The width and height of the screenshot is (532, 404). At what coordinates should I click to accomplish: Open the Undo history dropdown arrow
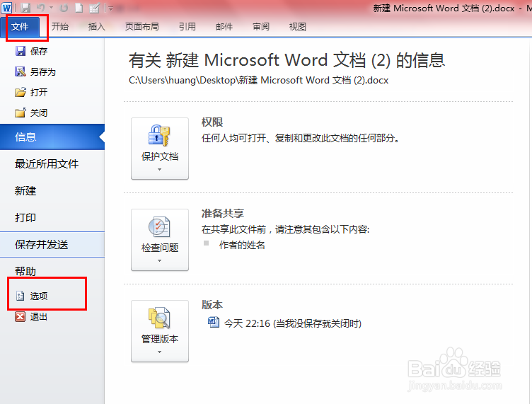pyautogui.click(x=51, y=8)
